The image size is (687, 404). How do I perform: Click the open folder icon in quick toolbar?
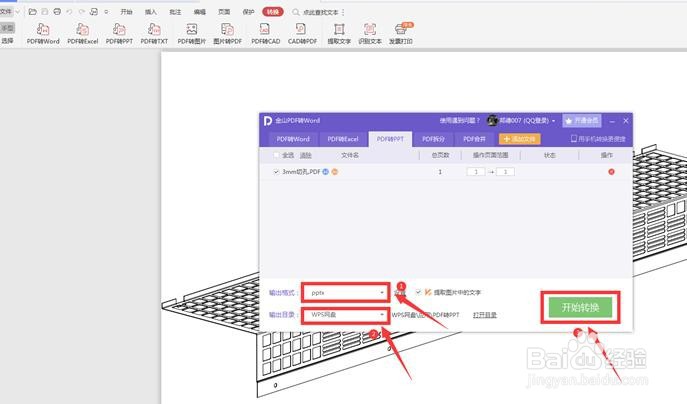click(32, 12)
